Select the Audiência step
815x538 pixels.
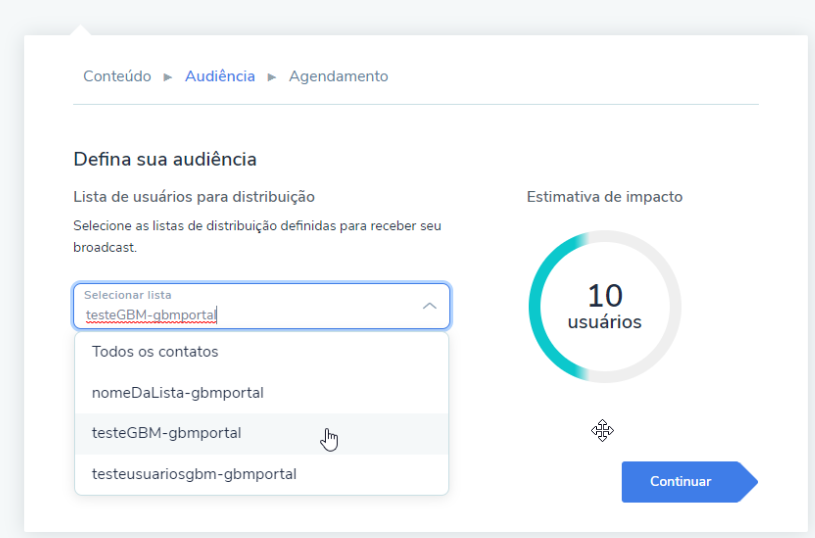220,76
